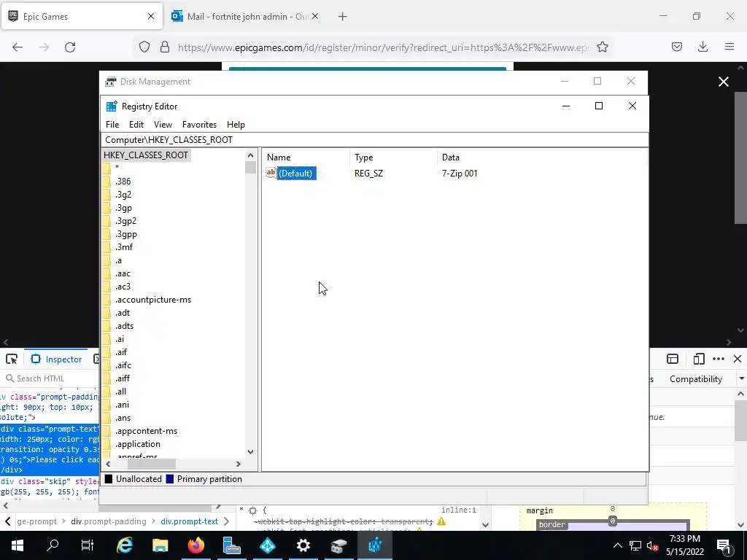Activate the devtools element picker
The height and width of the screenshot is (560, 747).
tap(12, 359)
